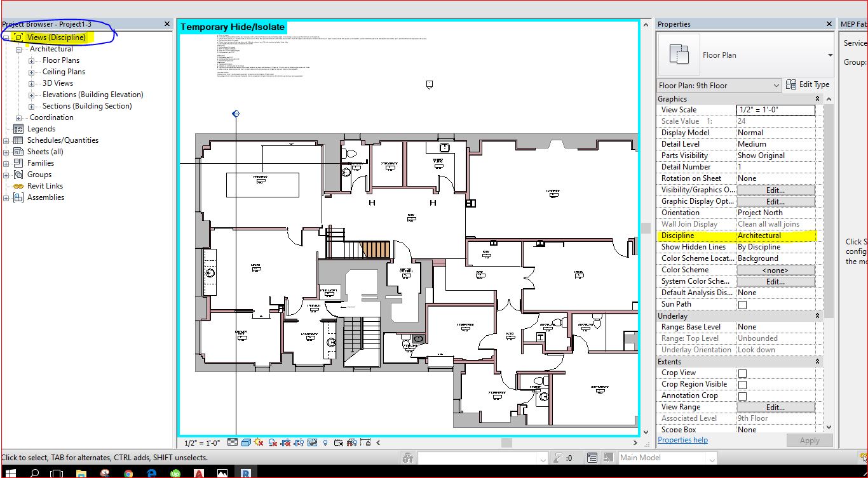
Task: Open Graphic Display Options Edit button
Action: tap(775, 201)
